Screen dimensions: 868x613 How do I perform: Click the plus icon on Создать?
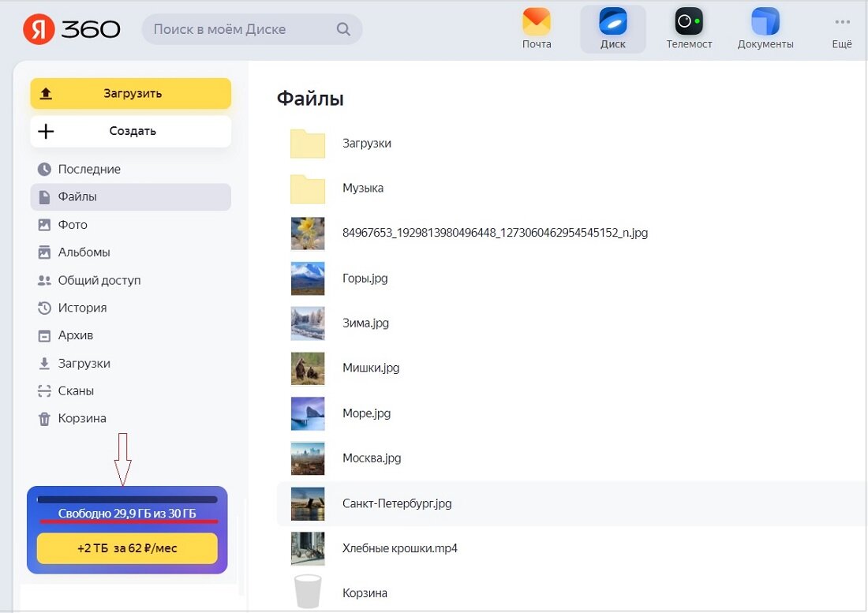coord(46,131)
